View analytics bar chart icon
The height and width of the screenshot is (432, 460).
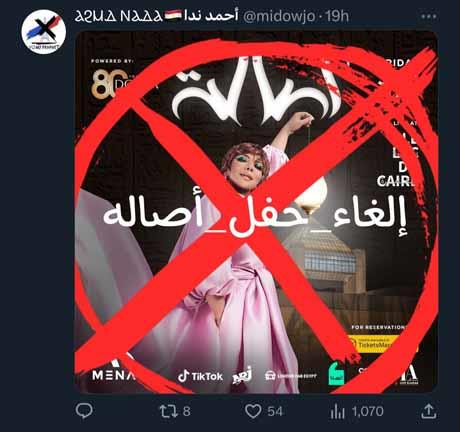[x=337, y=412]
